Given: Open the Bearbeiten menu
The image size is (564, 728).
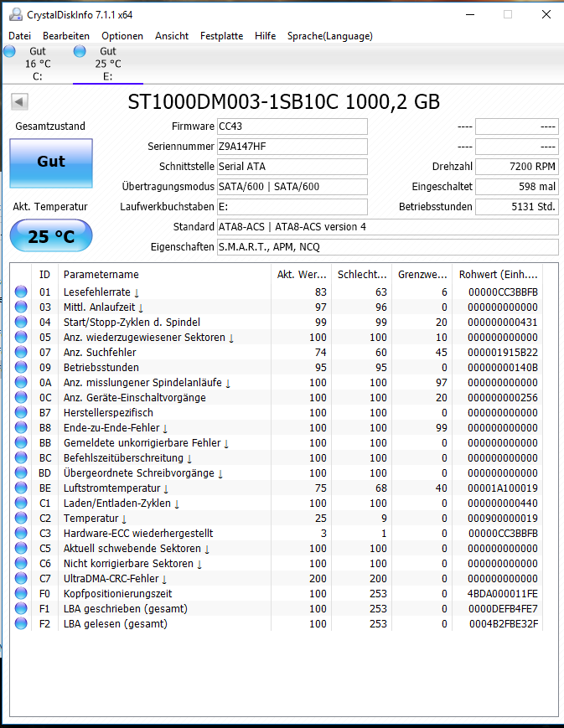Looking at the screenshot, I should click(66, 36).
